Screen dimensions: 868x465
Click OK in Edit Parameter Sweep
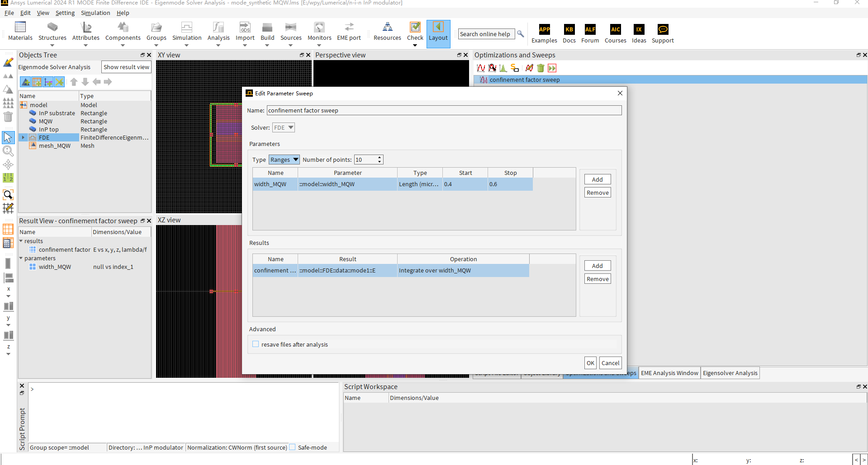tap(590, 363)
